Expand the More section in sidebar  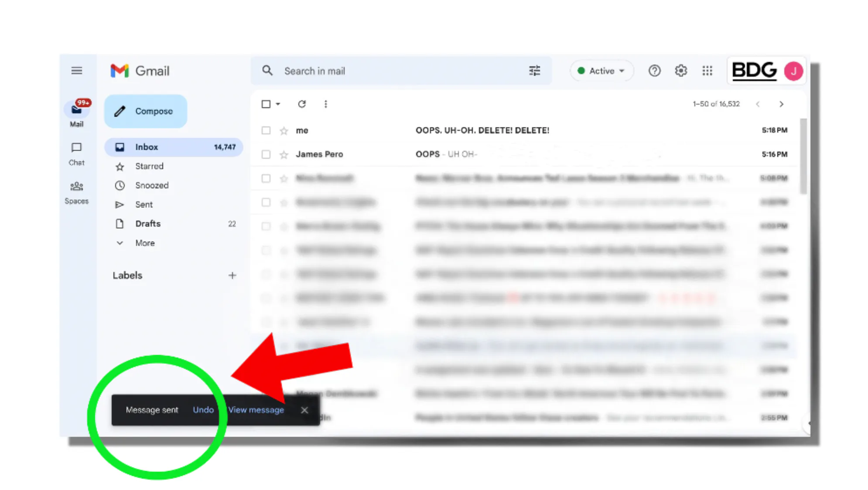pyautogui.click(x=144, y=243)
